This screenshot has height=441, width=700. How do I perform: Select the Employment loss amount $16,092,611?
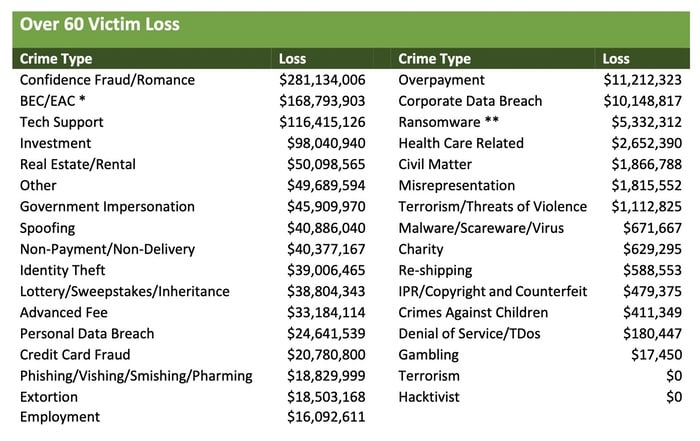326,416
